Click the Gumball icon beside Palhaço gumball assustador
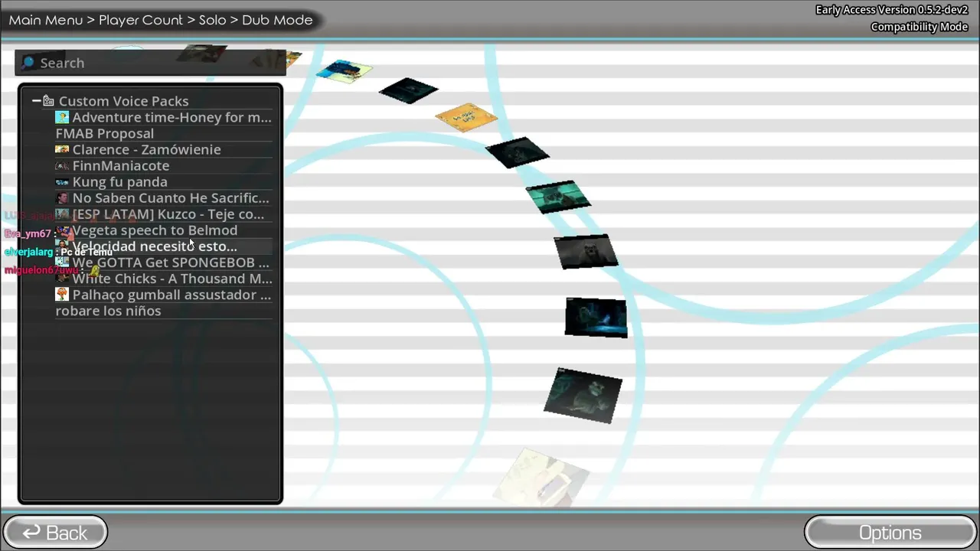Screen dimensions: 980x551 point(62,295)
